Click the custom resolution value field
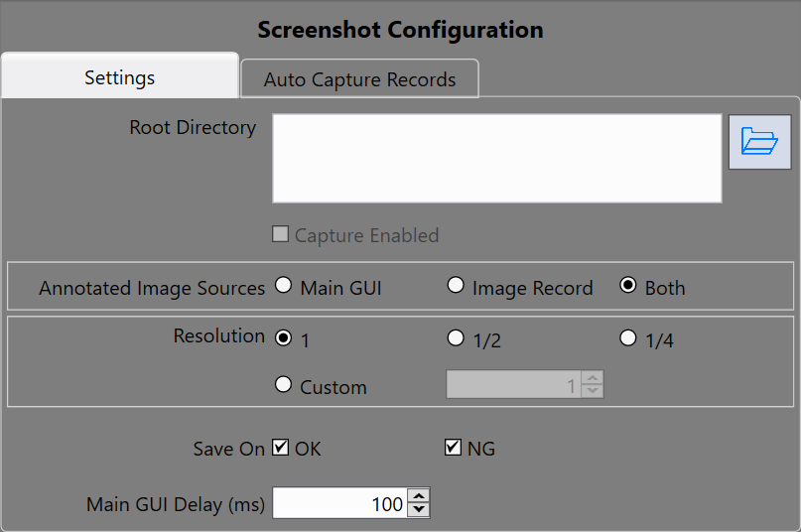The image size is (801, 532). 513,385
